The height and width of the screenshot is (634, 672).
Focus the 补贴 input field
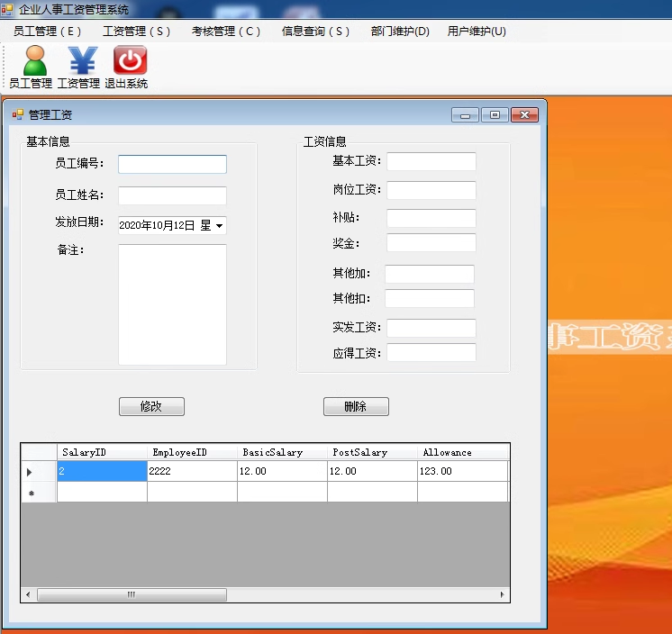[431, 218]
